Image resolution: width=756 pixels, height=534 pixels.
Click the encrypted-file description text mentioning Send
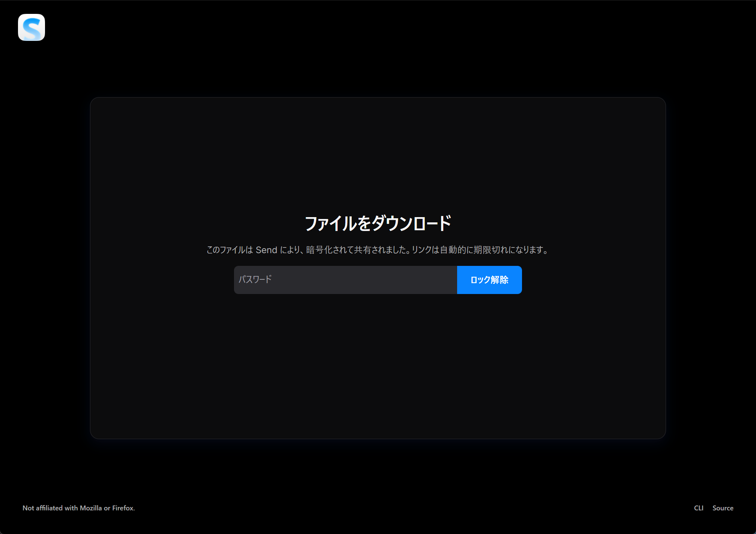(378, 250)
